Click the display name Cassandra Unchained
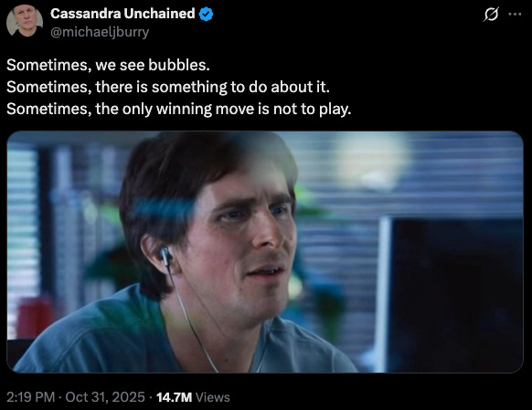Viewport: 532px width, 410px height. coord(122,14)
